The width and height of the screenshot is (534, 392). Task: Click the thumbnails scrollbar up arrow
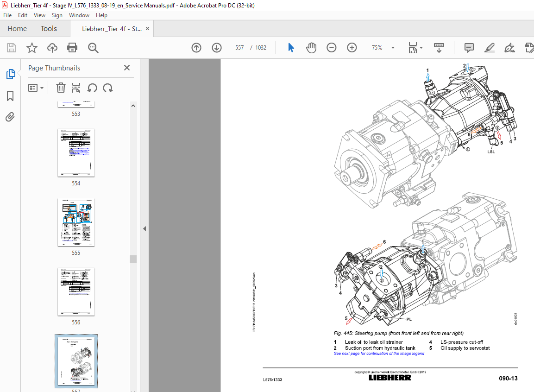point(133,106)
